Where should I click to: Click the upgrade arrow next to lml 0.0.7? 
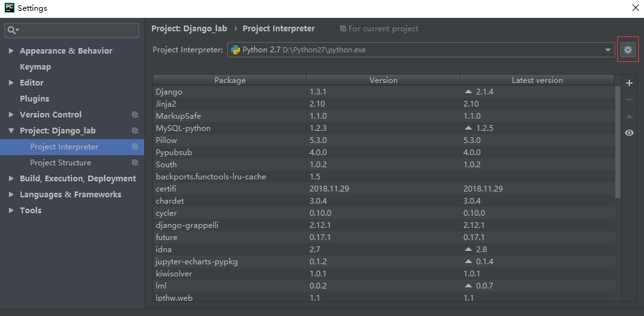468,285
